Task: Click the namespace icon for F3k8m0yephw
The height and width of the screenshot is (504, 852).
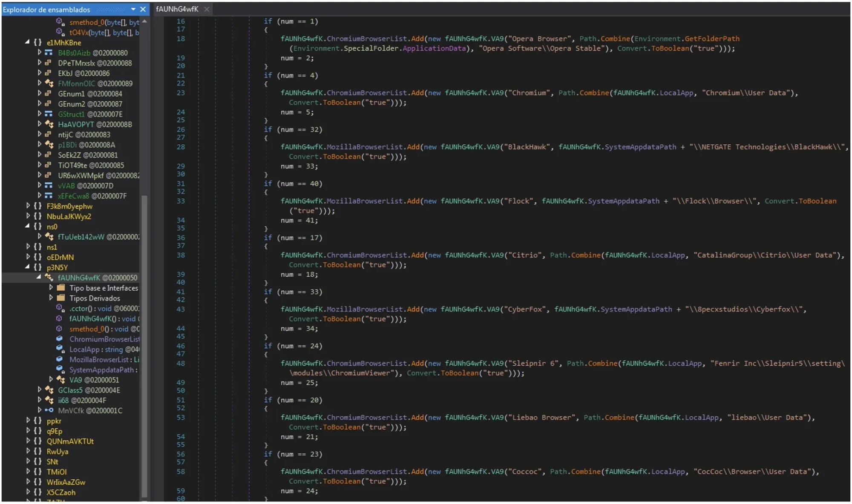Action: pyautogui.click(x=37, y=206)
